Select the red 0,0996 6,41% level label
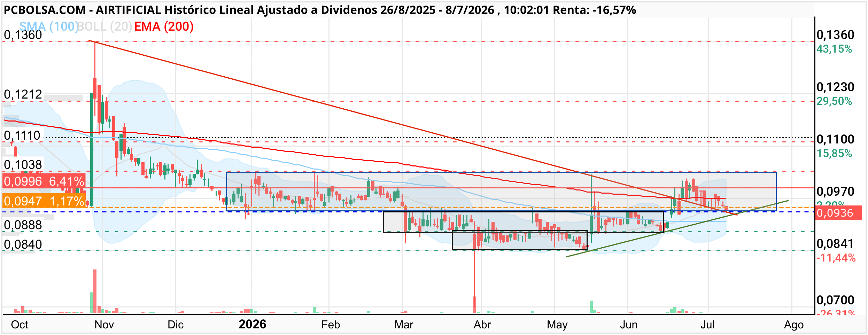 (44, 181)
